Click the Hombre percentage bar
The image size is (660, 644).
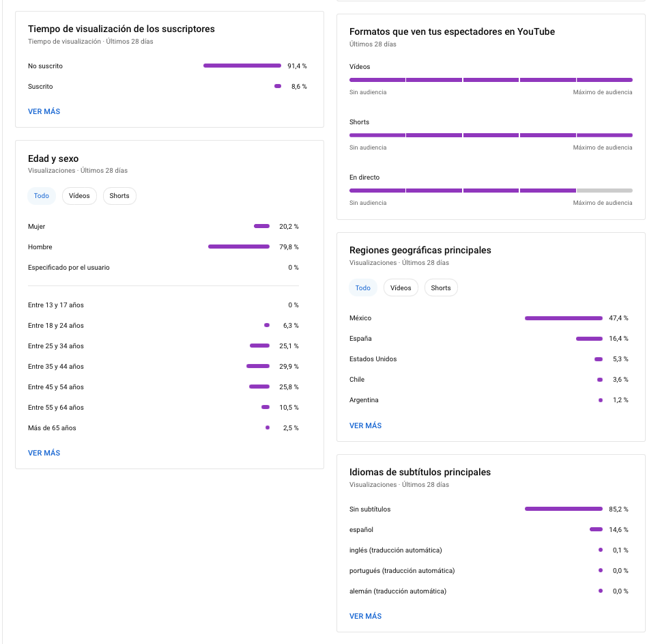point(239,247)
